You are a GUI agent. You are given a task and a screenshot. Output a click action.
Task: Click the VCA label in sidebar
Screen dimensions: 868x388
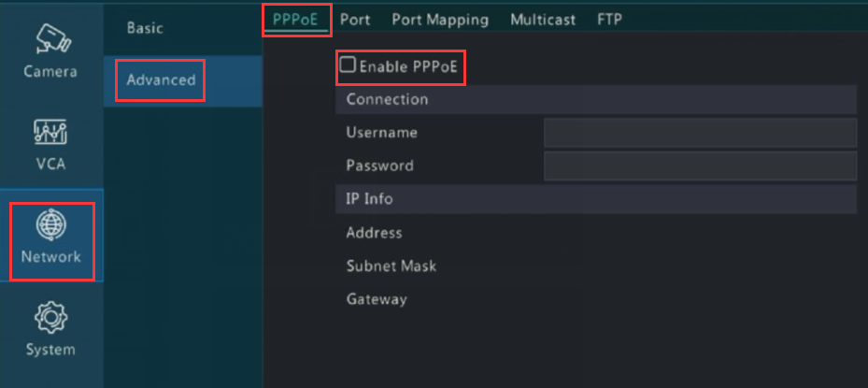pyautogui.click(x=50, y=164)
